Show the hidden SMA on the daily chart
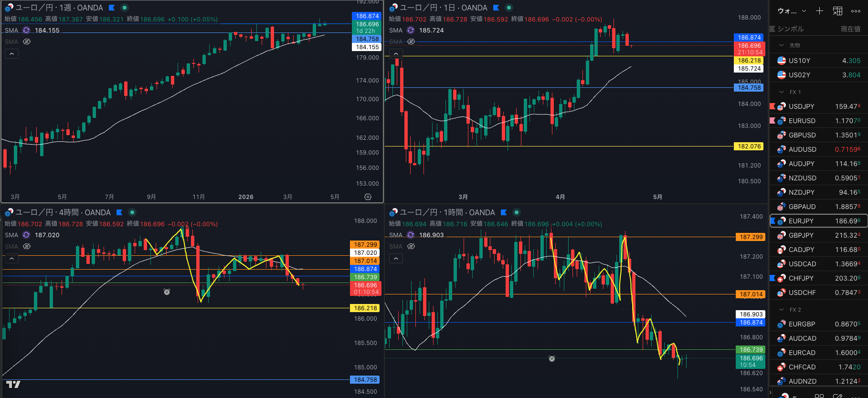Screen dimensions: 868x398 411,42
